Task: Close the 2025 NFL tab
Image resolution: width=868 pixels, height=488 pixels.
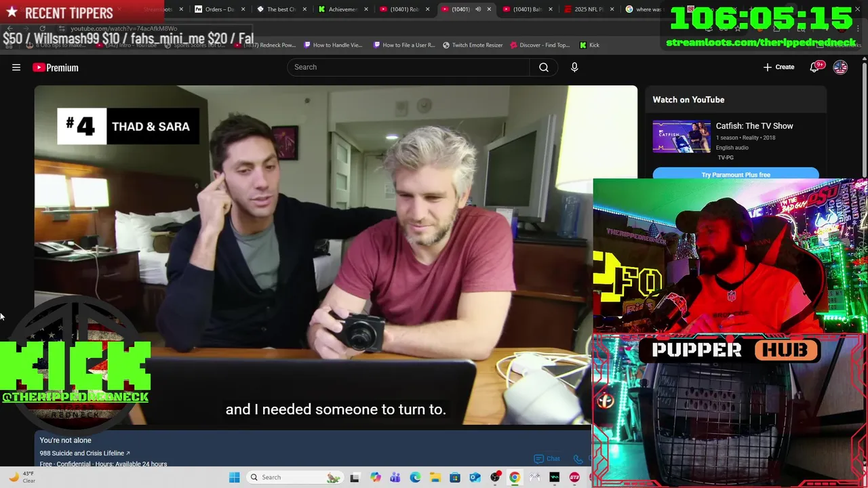Action: [x=612, y=9]
